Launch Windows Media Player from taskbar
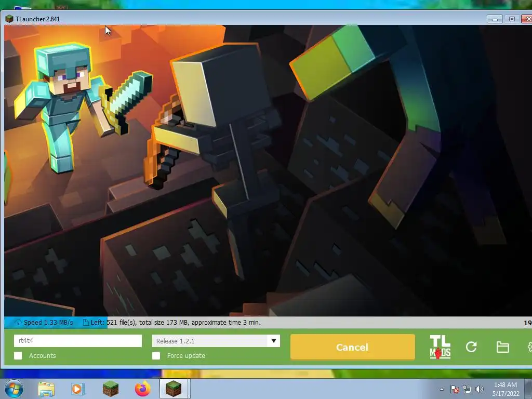Screen dimensions: 532x399 pos(77,389)
